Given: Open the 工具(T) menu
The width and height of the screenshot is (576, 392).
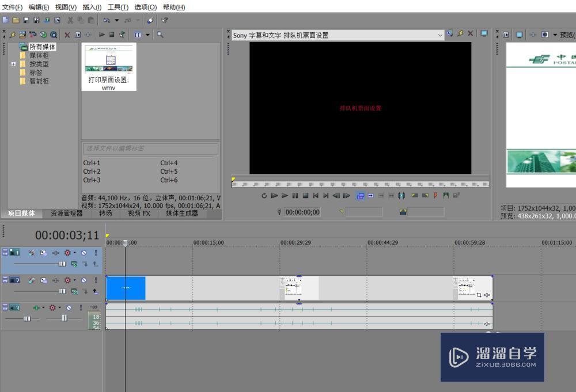Looking at the screenshot, I should [118, 7].
